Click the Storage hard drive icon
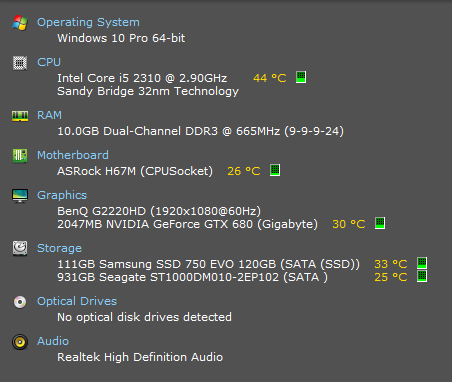This screenshot has width=452, height=382. tap(20, 248)
